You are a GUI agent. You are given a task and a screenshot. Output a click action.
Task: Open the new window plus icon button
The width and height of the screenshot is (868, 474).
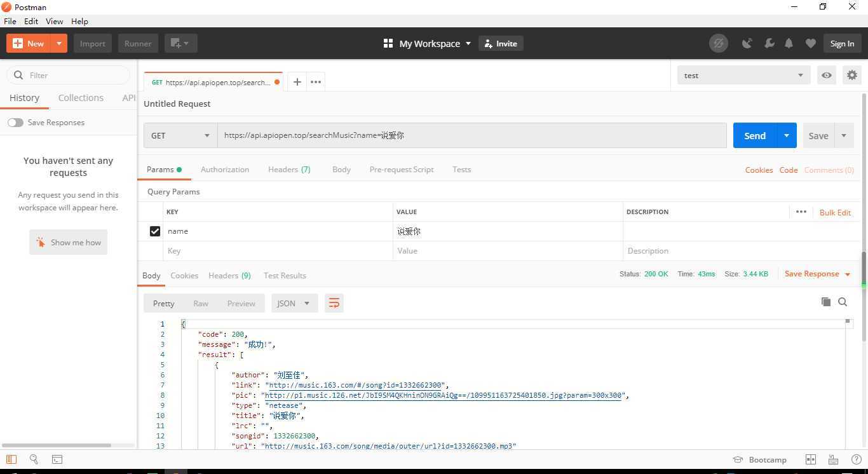pos(181,43)
